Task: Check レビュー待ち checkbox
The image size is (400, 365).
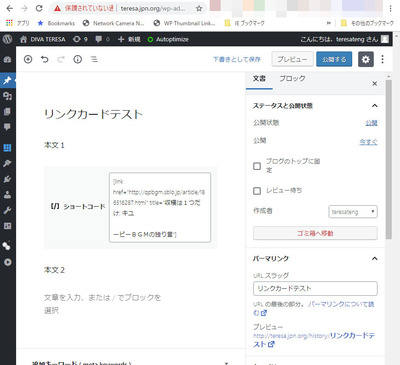Action: 257,191
